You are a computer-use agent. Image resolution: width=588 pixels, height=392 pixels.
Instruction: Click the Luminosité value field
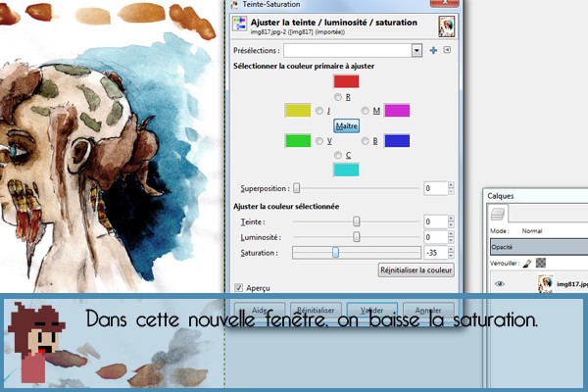[x=435, y=237]
